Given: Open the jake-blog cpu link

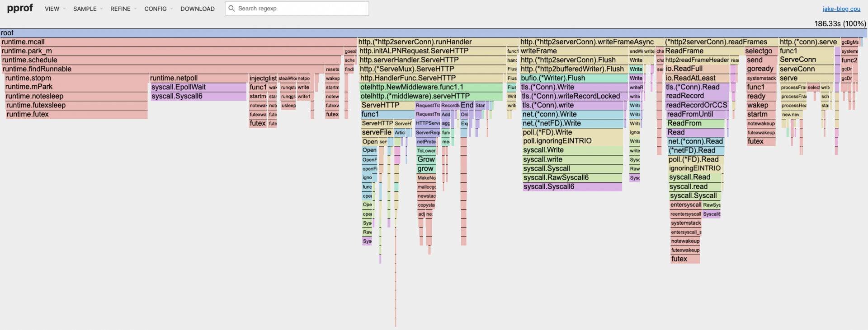Looking at the screenshot, I should click(x=841, y=9).
